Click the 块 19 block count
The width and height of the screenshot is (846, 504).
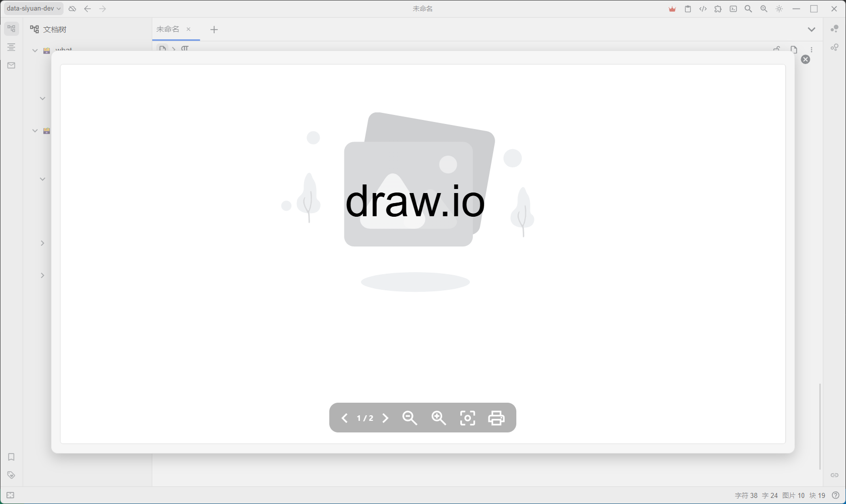817,495
